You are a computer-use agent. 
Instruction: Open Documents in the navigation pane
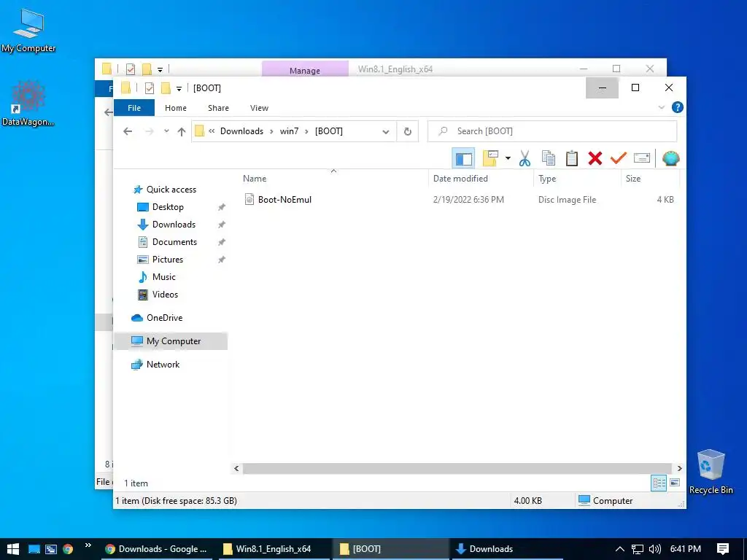(174, 242)
